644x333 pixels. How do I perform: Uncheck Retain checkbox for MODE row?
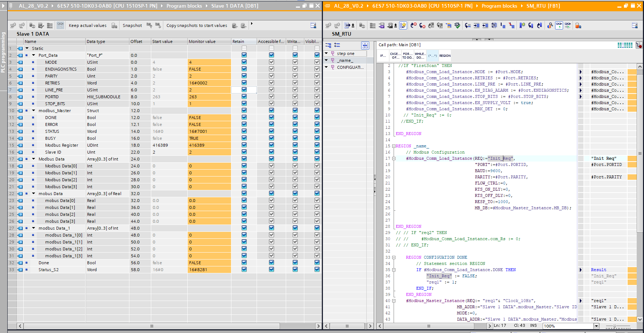(x=244, y=62)
